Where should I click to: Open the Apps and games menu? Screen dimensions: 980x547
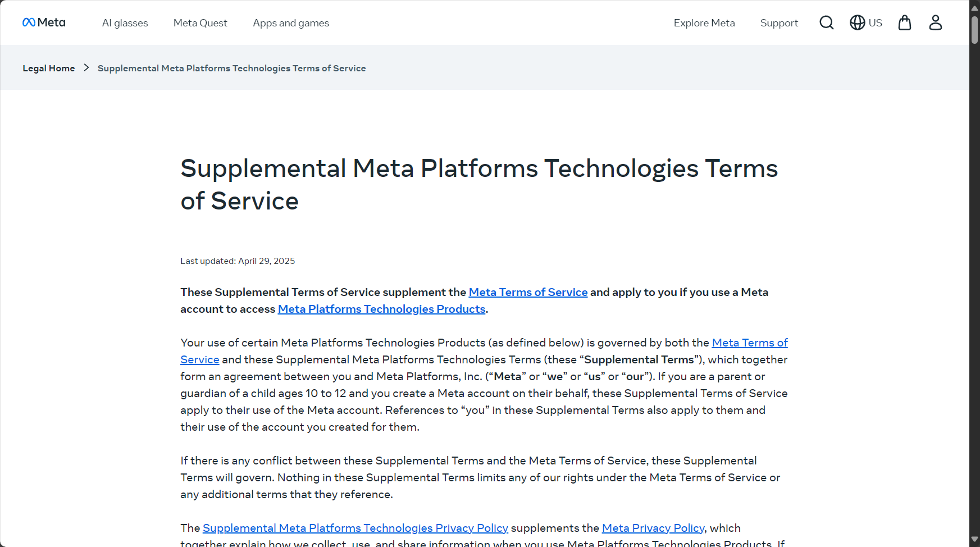pos(291,23)
